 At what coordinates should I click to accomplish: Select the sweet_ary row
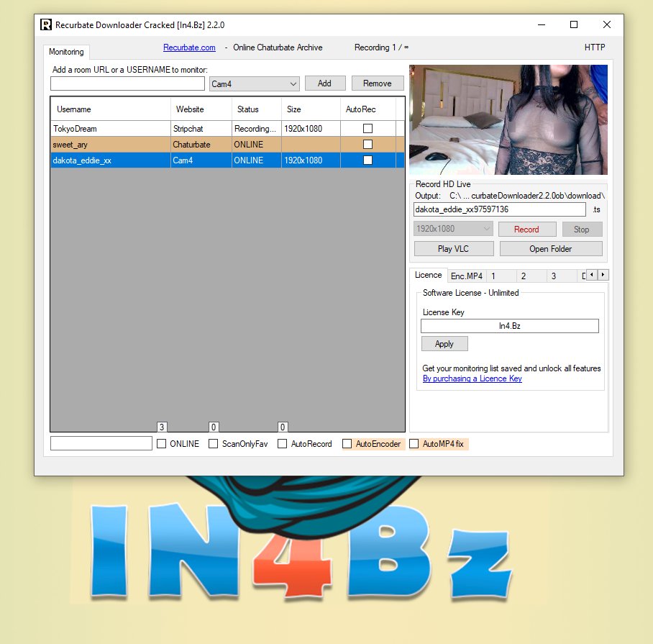227,145
